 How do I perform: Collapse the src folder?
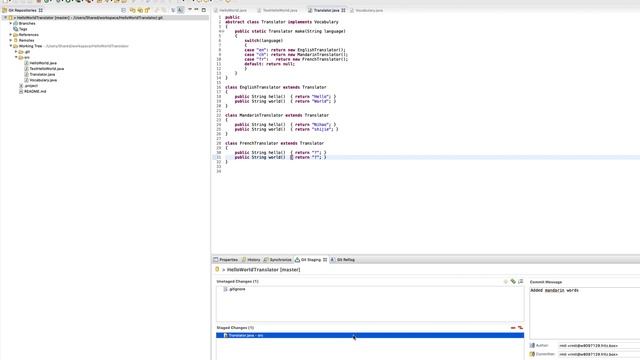16,58
